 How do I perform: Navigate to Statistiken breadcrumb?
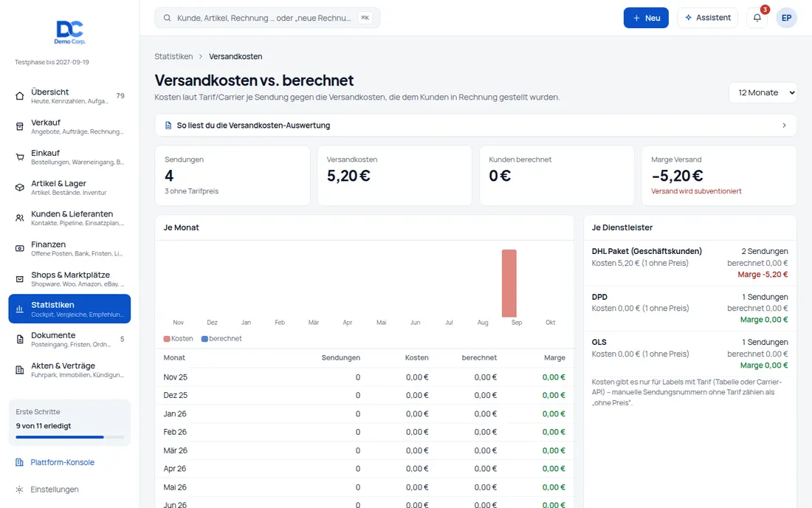(173, 56)
